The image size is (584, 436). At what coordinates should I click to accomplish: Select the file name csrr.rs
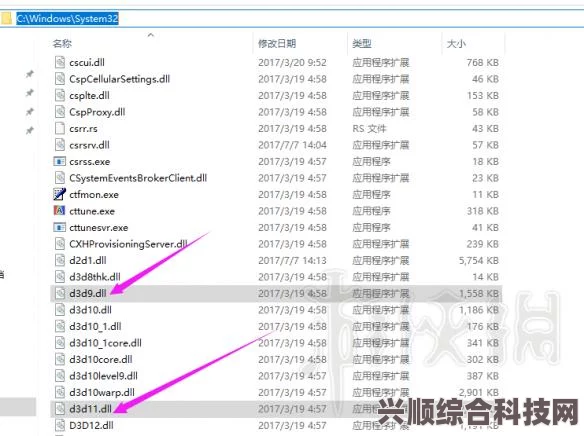pyautogui.click(x=83, y=129)
